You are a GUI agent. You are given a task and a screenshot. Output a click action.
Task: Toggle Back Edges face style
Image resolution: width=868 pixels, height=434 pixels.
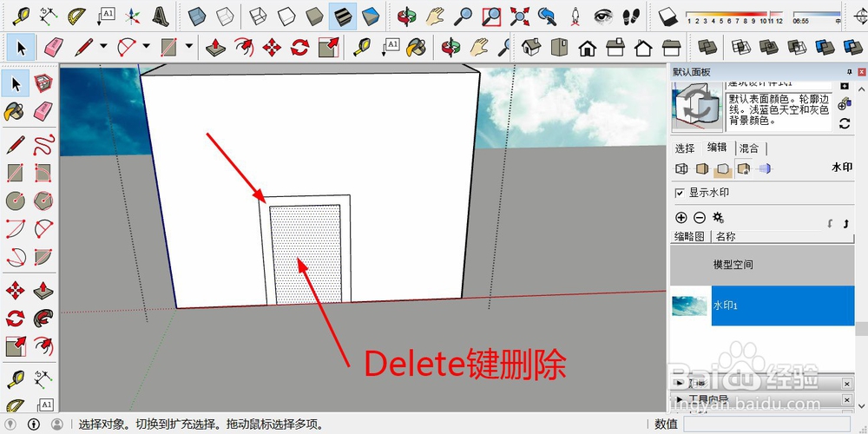point(225,16)
